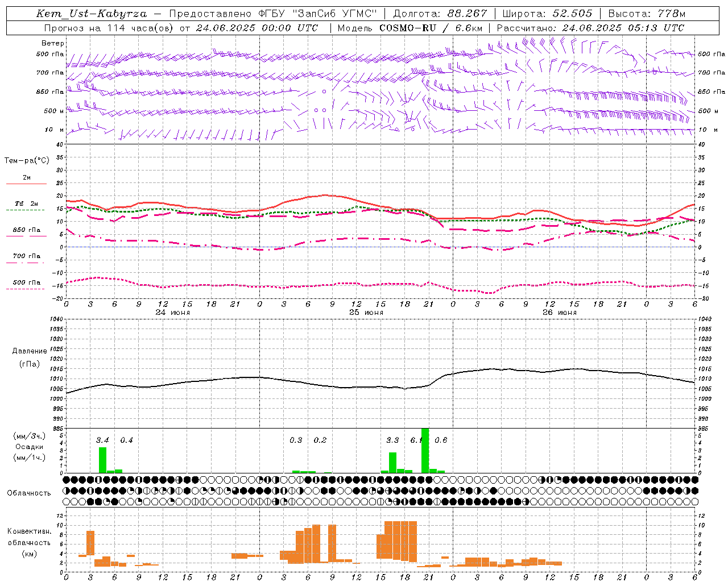The image size is (728, 582).
Task: Click the 6.1 precipitation value
Action: pyautogui.click(x=416, y=440)
